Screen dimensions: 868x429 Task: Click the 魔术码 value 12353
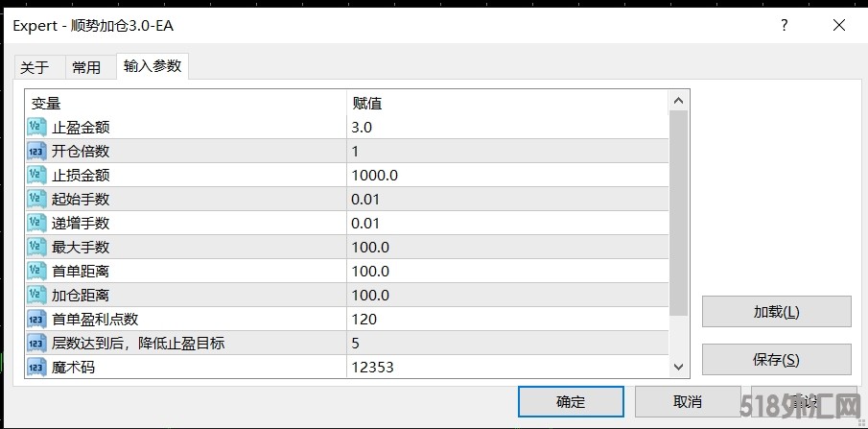point(372,367)
